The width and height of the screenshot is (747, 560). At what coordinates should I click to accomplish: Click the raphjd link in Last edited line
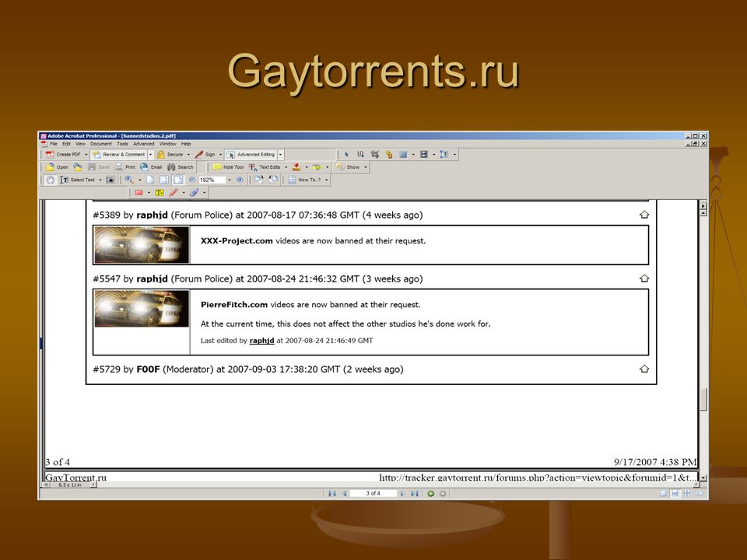(261, 341)
